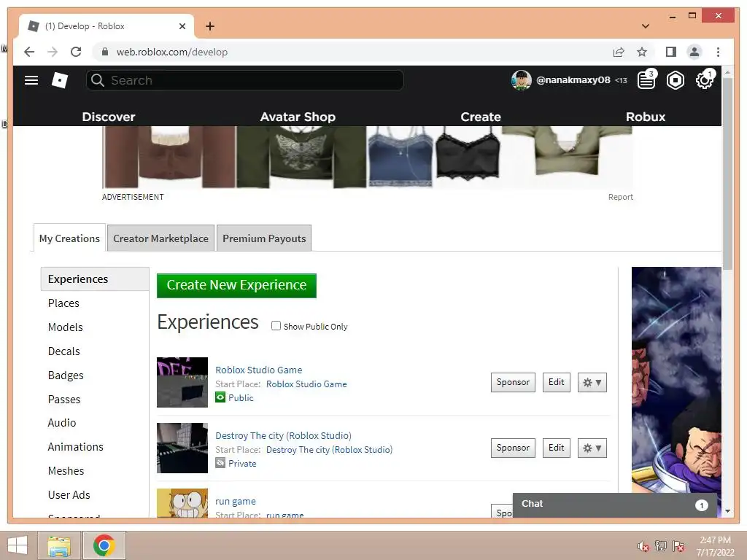Select Audio in the sidebar

click(x=62, y=423)
